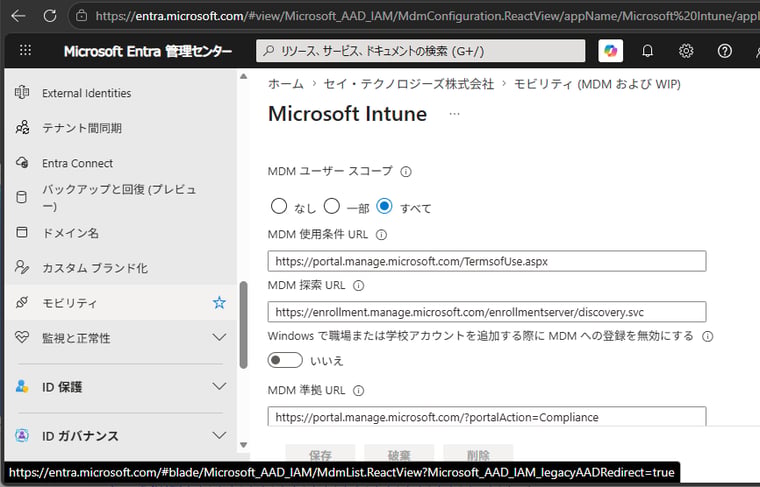760x487 pixels.
Task: Show info for MDM 探索 URL
Action: [358, 285]
